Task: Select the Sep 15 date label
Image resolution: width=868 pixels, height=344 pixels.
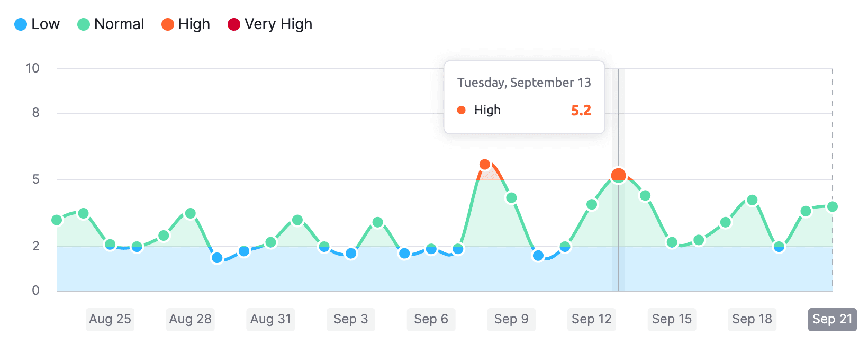Action: [672, 319]
